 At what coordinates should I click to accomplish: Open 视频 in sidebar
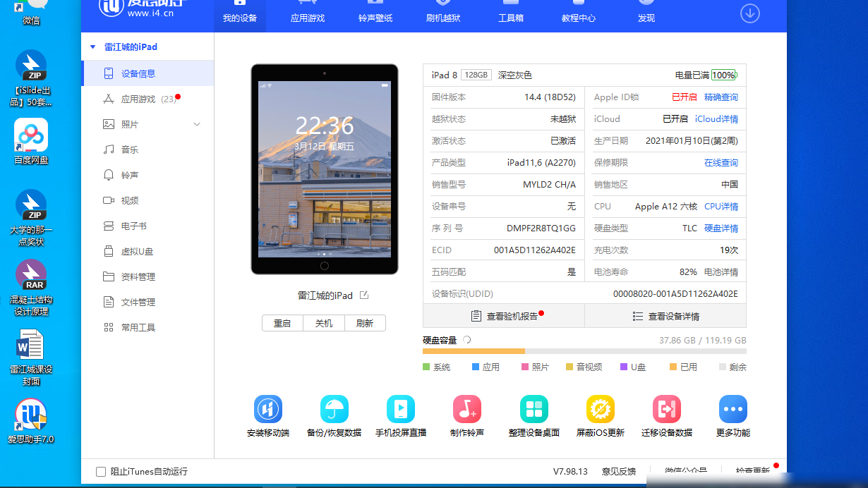point(147,201)
